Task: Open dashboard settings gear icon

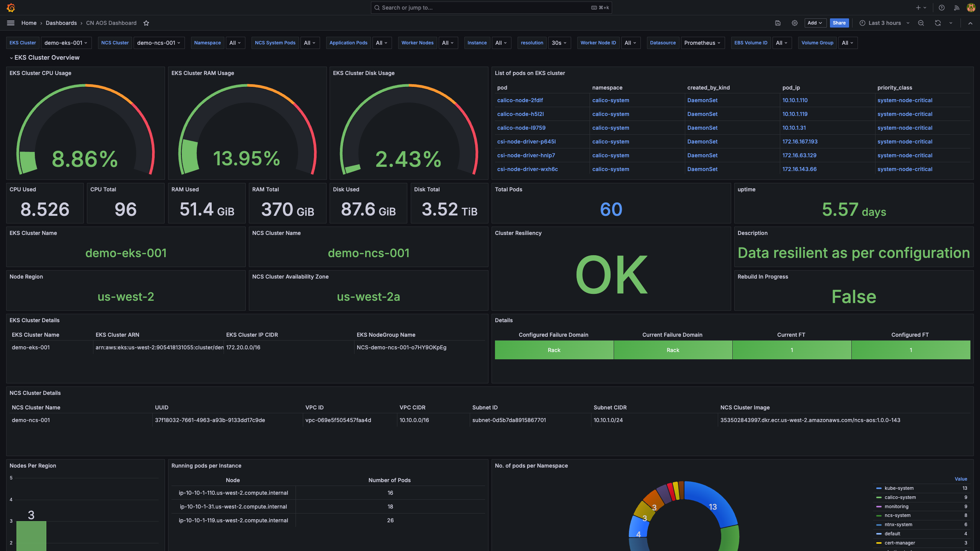Action: click(x=794, y=23)
